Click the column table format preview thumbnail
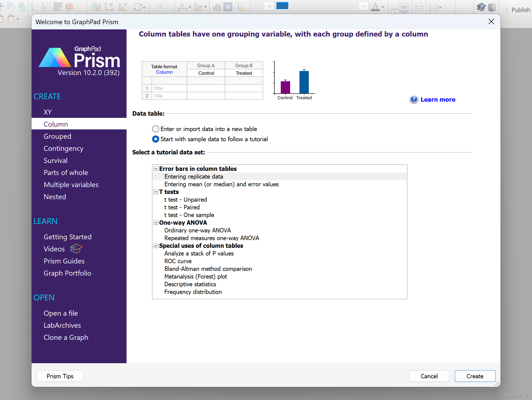The image size is (532, 400). coord(202,80)
